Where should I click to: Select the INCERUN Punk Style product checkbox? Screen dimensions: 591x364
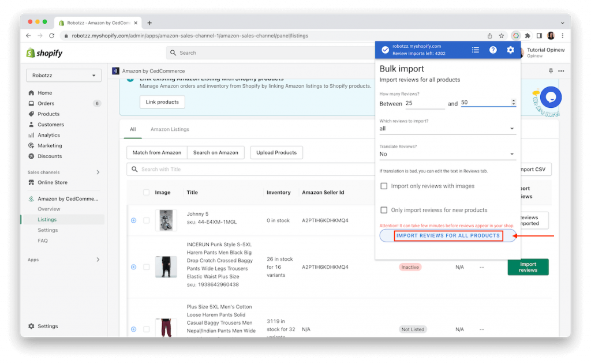[x=146, y=267]
